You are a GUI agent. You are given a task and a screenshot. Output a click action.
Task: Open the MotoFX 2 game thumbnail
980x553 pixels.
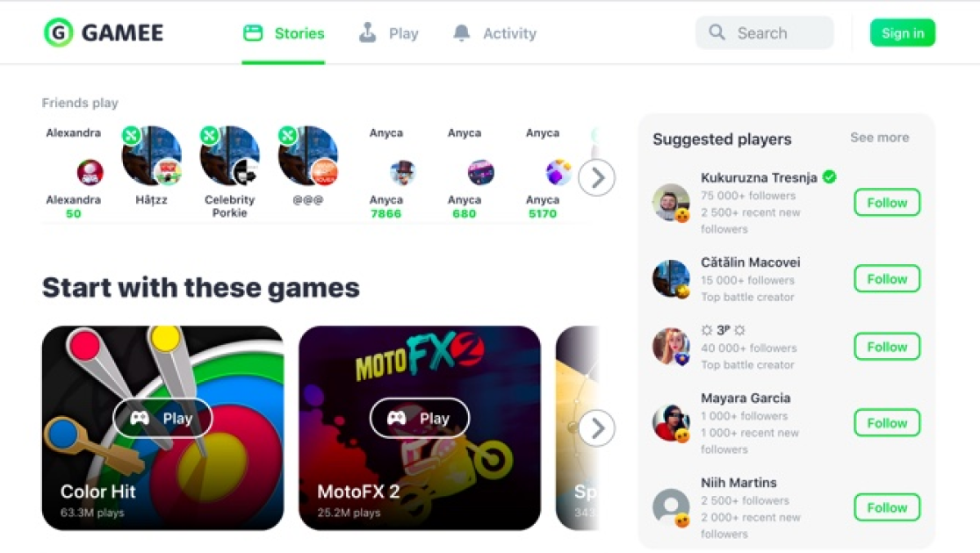point(420,428)
